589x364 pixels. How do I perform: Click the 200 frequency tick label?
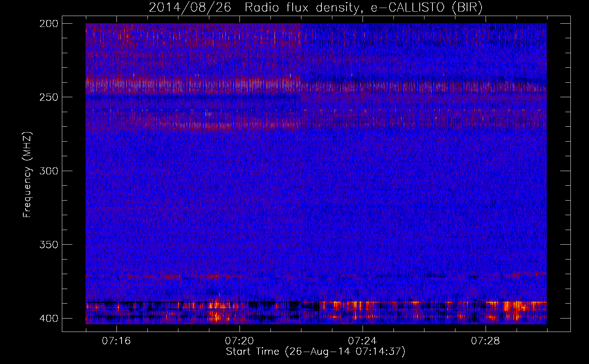pos(49,24)
